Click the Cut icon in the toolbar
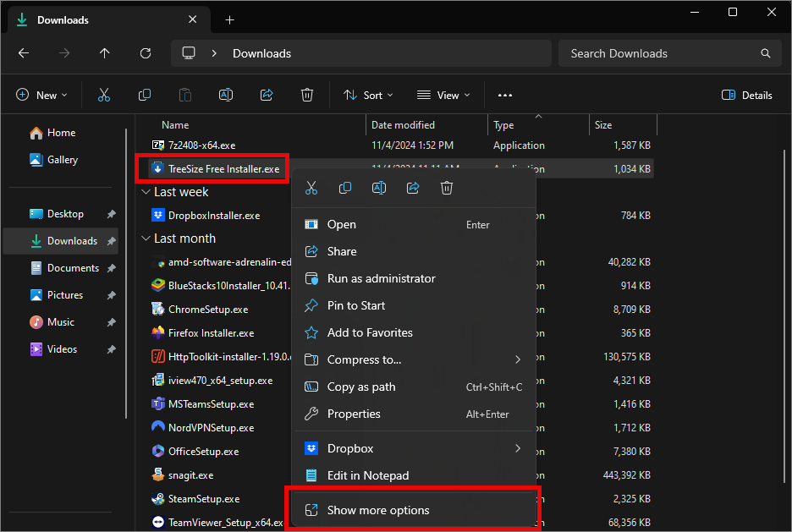 pos(103,95)
